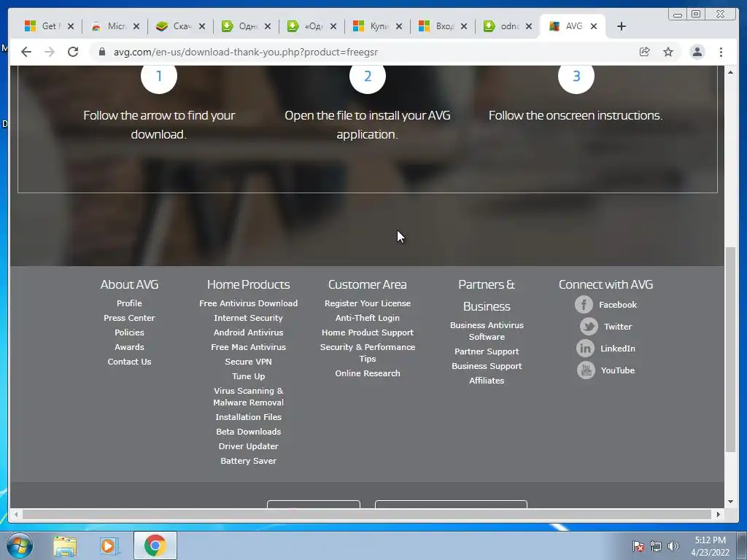The image size is (747, 560).
Task: Close the 'Get' Microsoft tab
Action: [71, 26]
